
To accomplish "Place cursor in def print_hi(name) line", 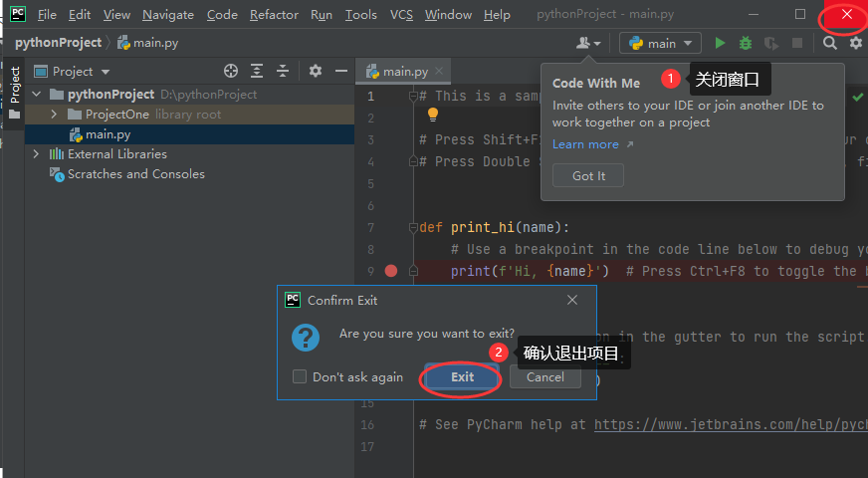I will pos(494,228).
